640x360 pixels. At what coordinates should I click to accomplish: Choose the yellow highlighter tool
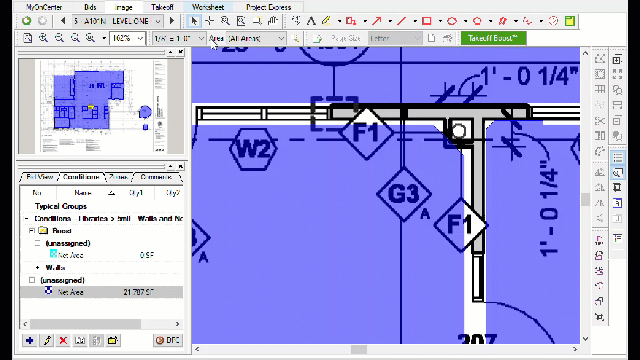pyautogui.click(x=326, y=21)
